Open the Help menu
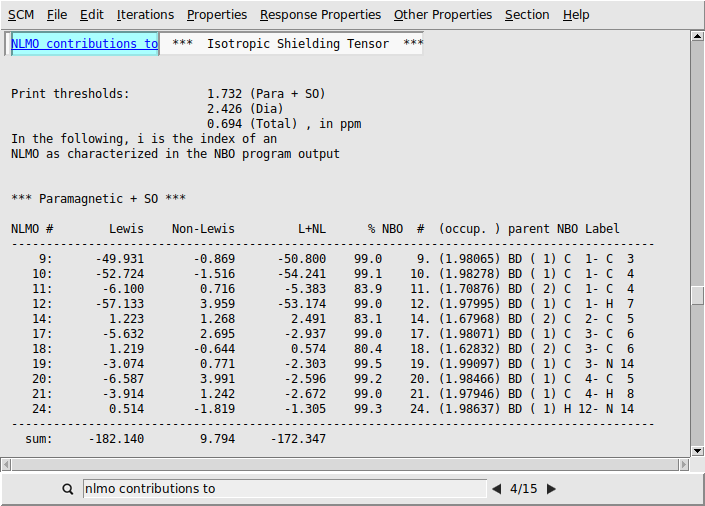Viewport: 705px width, 506px height. coord(576,15)
